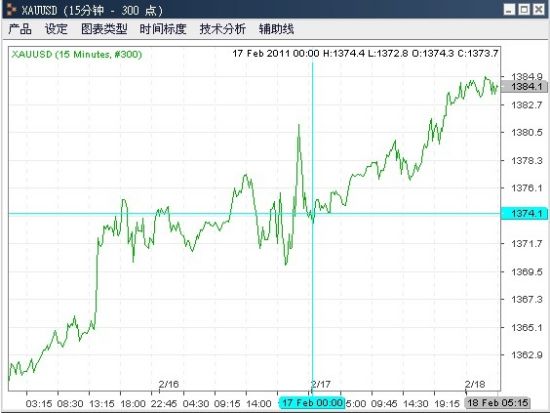Click the 1380.5 price axis label

tap(526, 133)
